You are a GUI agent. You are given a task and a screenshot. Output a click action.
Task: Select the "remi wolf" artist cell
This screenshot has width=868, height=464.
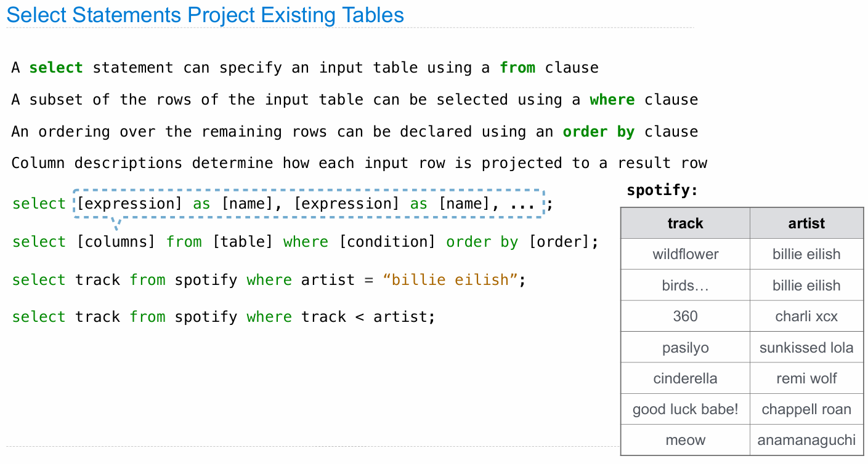pyautogui.click(x=806, y=378)
